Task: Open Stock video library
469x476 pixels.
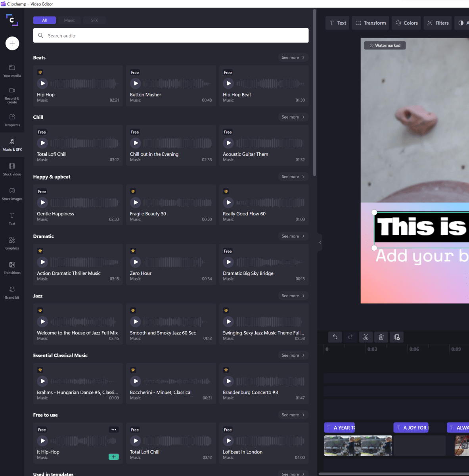Action: [12, 169]
